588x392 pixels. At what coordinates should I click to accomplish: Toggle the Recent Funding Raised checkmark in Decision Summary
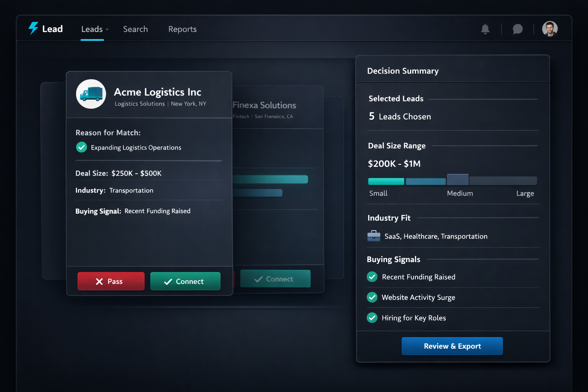point(372,277)
